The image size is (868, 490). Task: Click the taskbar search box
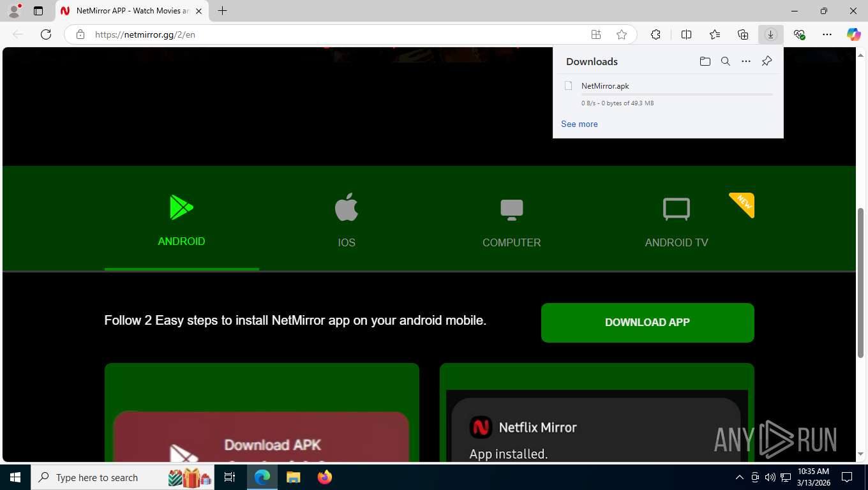(123, 477)
